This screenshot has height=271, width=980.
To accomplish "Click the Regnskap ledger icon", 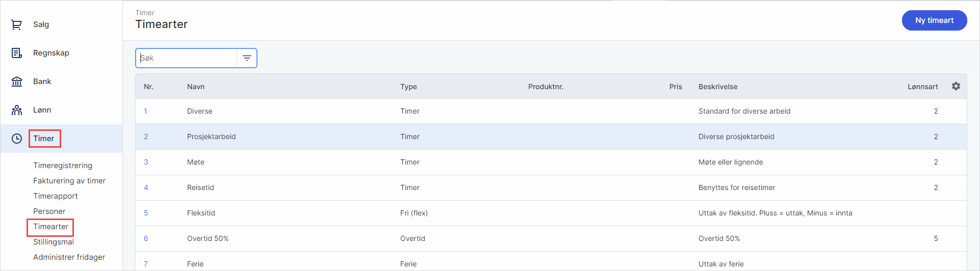I will 17,53.
